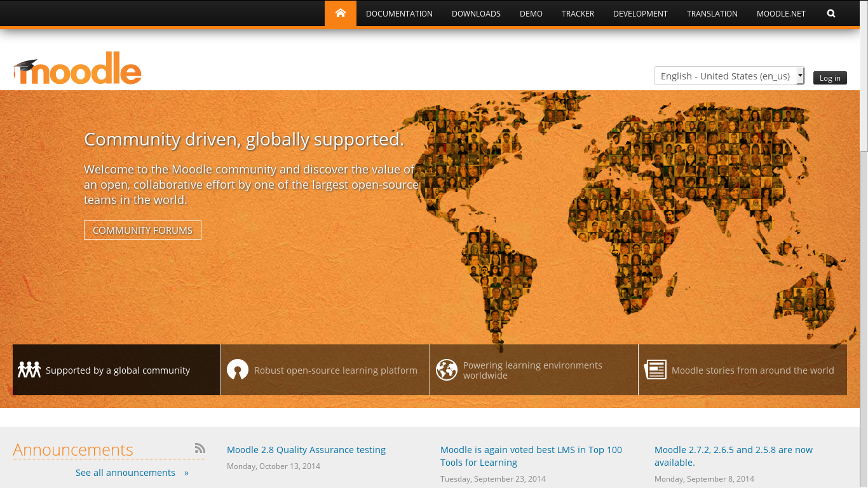Click the 'Monday, September 8, 2014' date
The width and height of the screenshot is (868, 488).
coord(704,479)
